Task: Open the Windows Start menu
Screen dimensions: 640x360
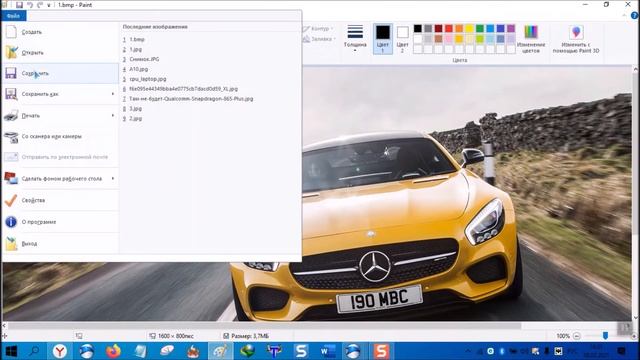Action: pos(11,351)
